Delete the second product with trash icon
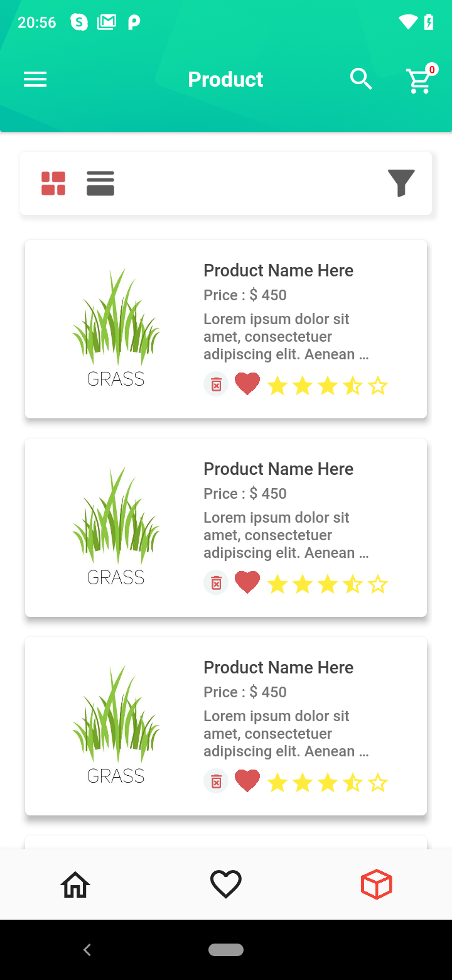 (216, 583)
